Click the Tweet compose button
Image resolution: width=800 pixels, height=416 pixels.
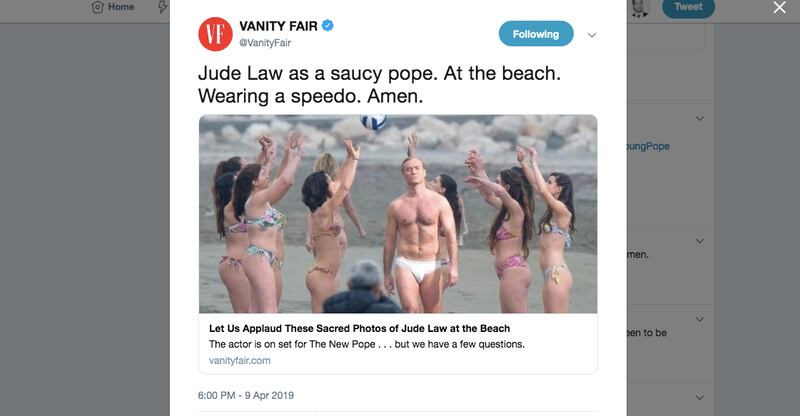[x=688, y=8]
